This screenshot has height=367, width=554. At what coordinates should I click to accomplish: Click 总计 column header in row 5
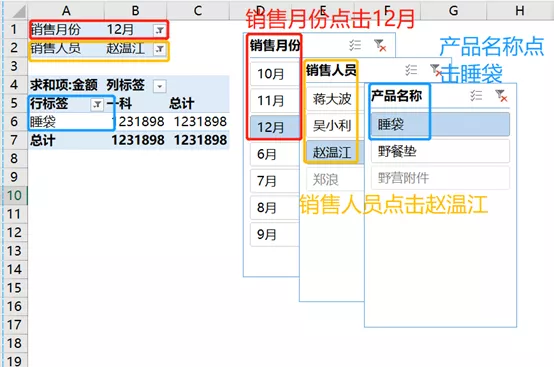point(182,103)
